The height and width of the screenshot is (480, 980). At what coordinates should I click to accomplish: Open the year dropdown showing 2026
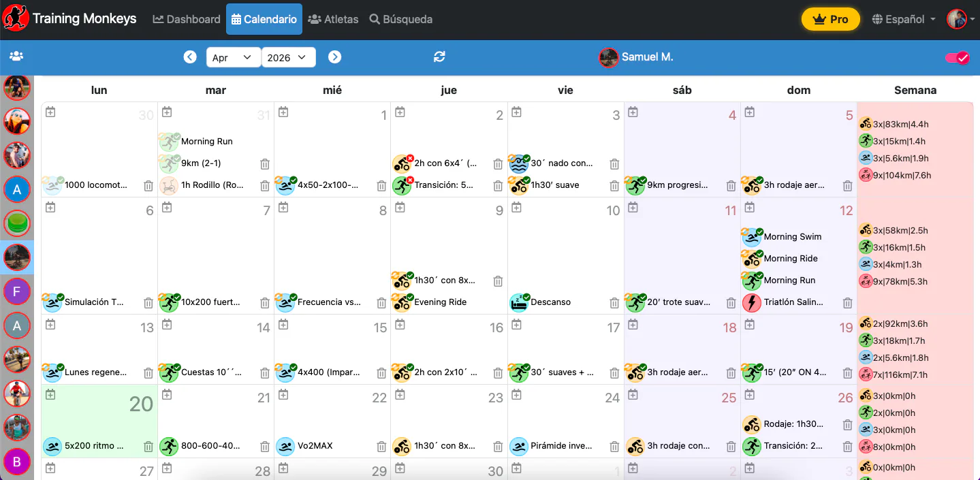coord(289,57)
